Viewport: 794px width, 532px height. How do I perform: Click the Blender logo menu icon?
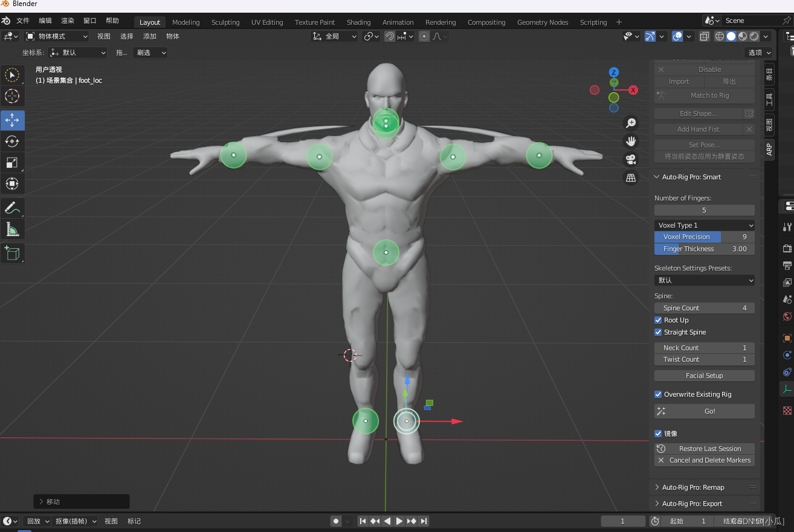pyautogui.click(x=6, y=21)
